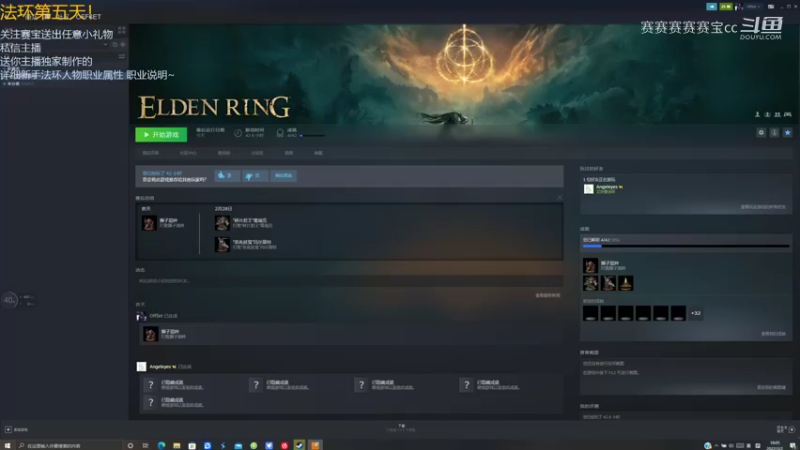Click the thumbs down recommend button
The image size is (800, 450).
point(254,176)
